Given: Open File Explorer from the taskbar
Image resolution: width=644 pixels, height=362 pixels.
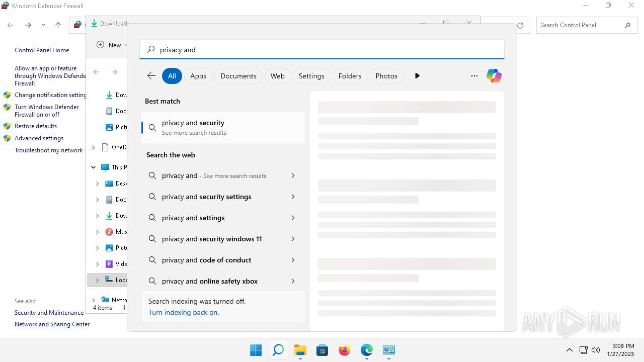Looking at the screenshot, I should (x=300, y=350).
